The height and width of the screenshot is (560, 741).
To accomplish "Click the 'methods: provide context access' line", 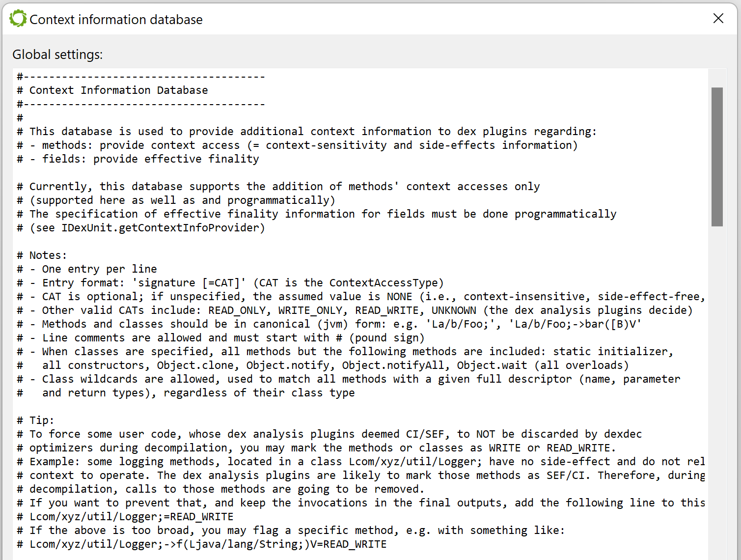I will (297, 145).
